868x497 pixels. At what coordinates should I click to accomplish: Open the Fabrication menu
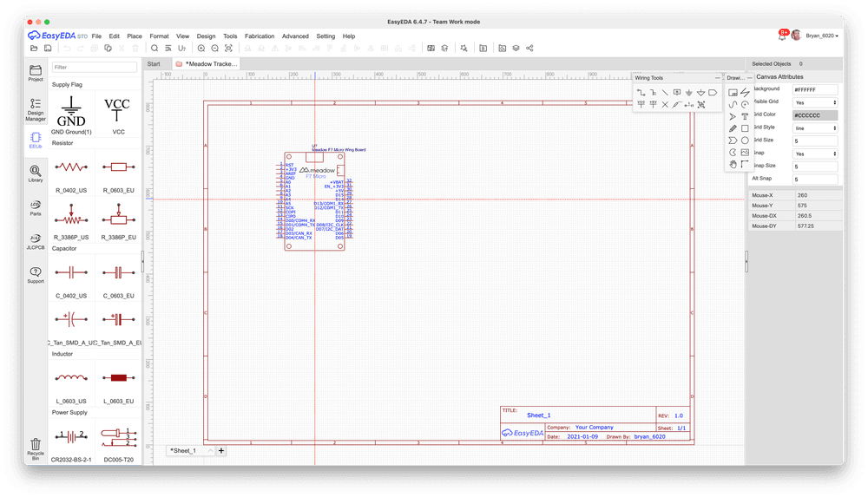click(260, 36)
